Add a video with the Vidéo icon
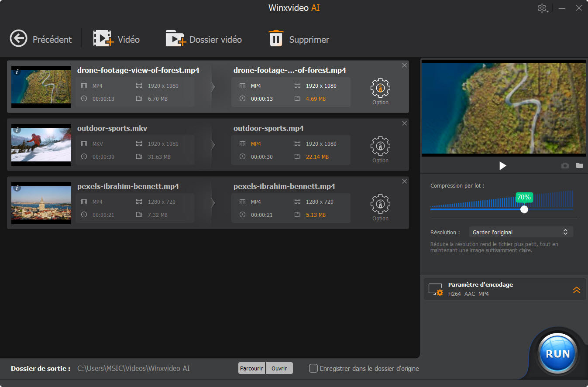Viewport: 588px width, 387px height. [103, 39]
